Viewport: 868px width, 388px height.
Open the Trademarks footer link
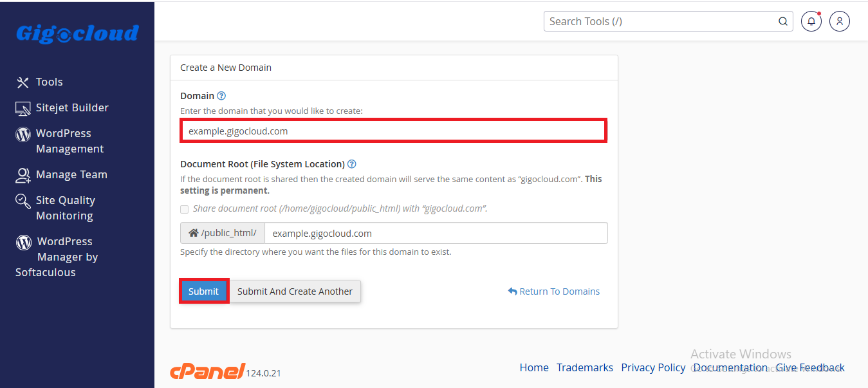coord(585,367)
